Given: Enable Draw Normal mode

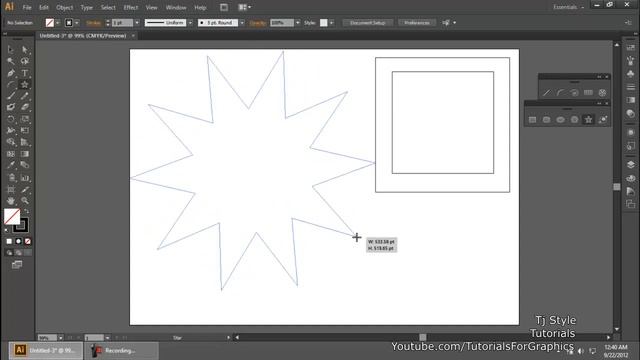Looking at the screenshot, I should pos(9,253).
